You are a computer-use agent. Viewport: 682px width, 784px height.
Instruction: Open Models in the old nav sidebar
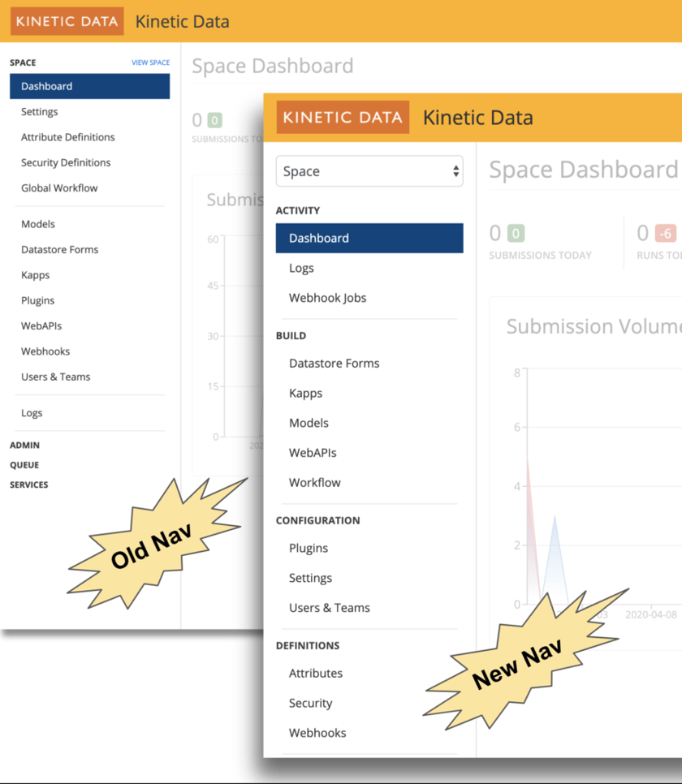coord(38,224)
